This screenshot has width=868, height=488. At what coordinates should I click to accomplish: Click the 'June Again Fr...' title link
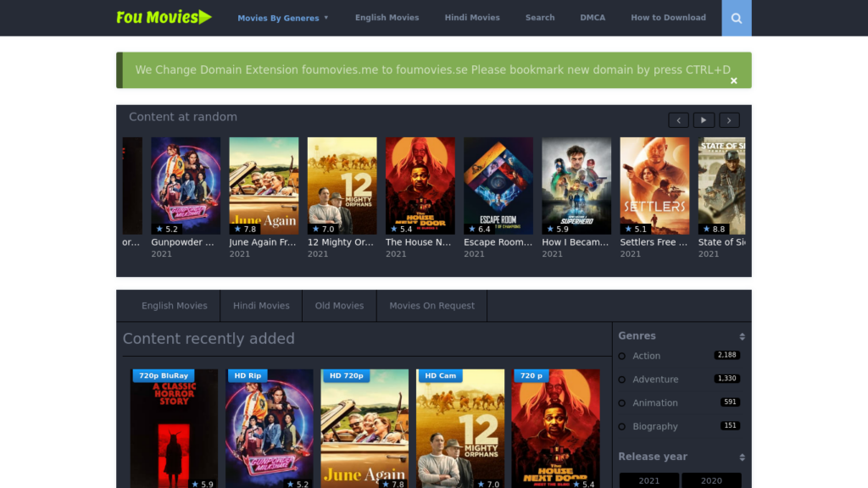click(263, 241)
